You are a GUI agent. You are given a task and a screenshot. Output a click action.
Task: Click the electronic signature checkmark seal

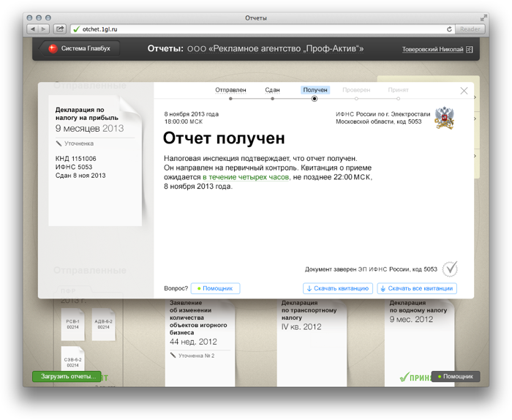pyautogui.click(x=450, y=269)
